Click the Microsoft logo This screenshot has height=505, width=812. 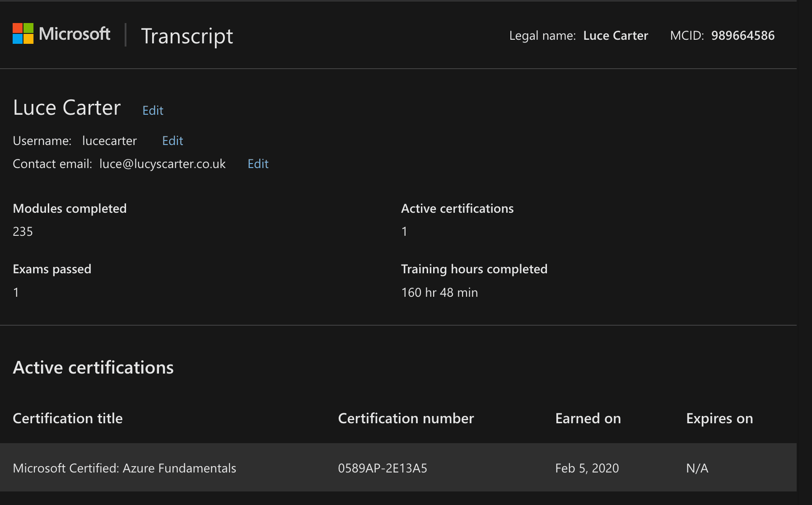61,34
